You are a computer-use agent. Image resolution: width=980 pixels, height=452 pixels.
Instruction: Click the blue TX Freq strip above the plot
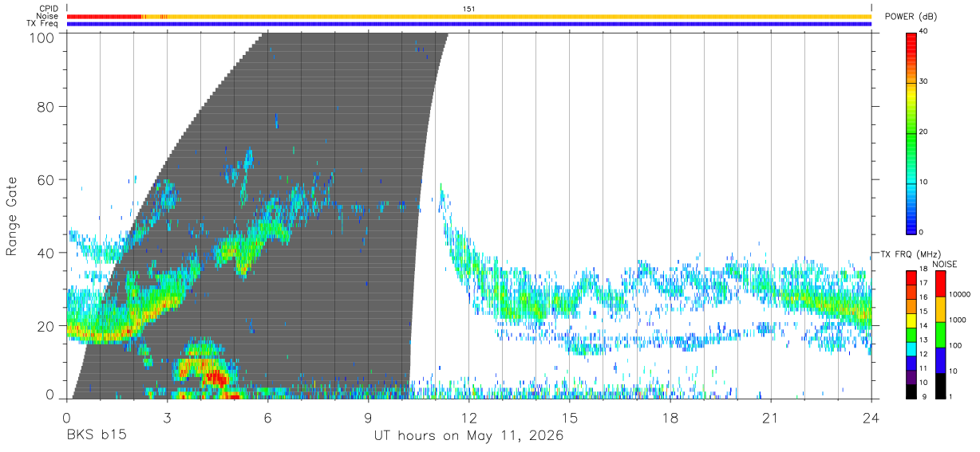pos(469,24)
